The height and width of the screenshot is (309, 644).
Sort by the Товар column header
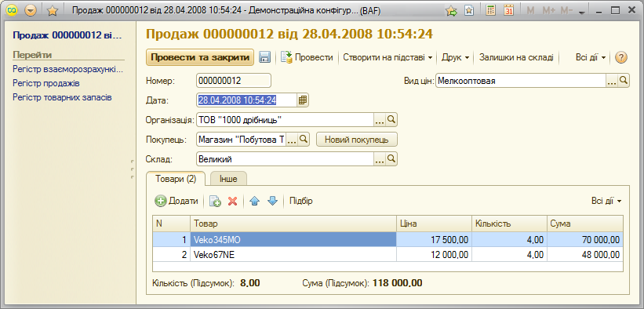pyautogui.click(x=293, y=224)
